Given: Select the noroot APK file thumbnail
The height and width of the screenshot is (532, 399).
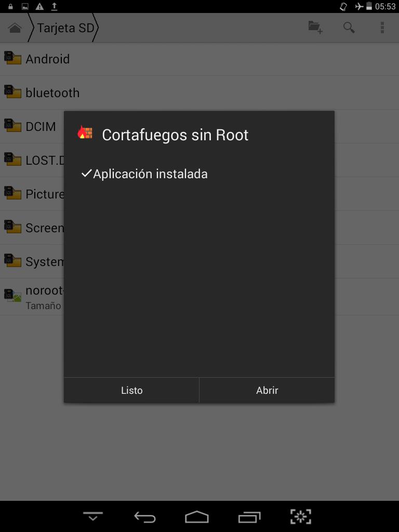Looking at the screenshot, I should click(12, 296).
